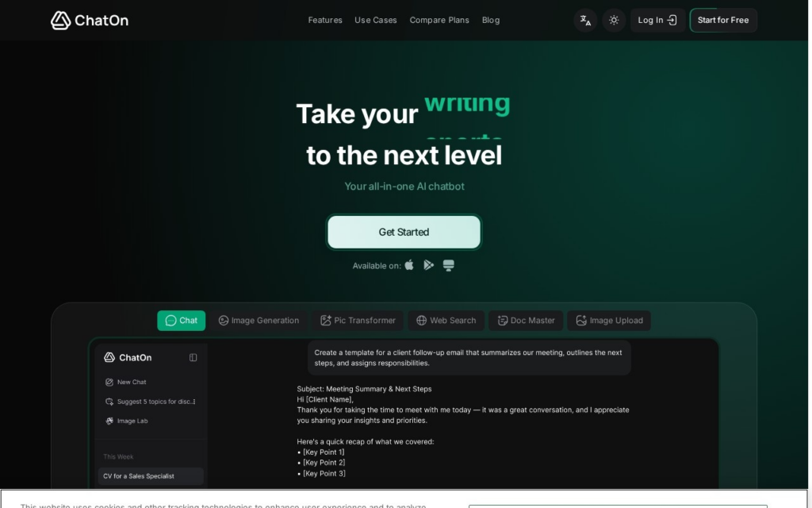Switch to Image Upload tab
This screenshot has width=812, height=508.
[x=609, y=321]
